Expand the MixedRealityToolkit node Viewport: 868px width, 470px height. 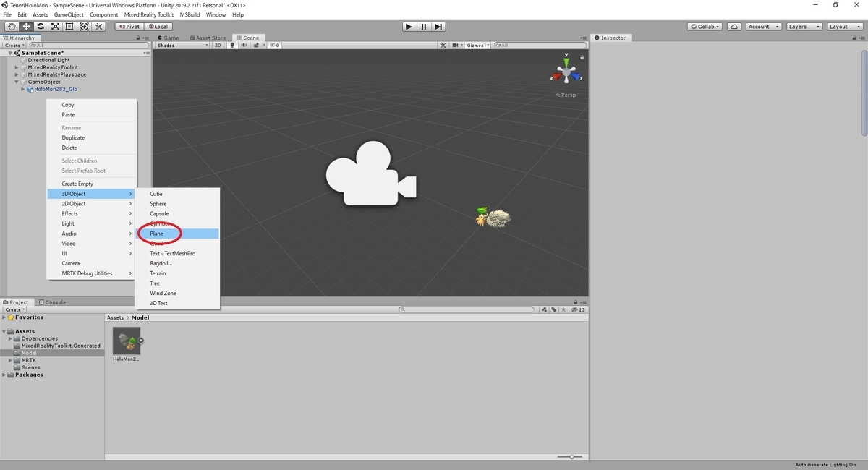tap(17, 67)
